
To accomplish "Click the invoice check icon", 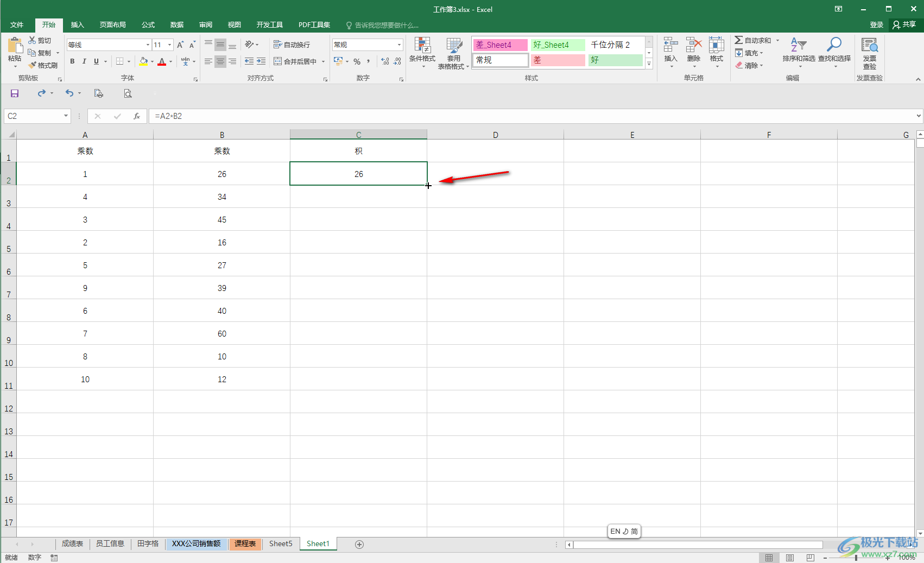I will coord(870,45).
